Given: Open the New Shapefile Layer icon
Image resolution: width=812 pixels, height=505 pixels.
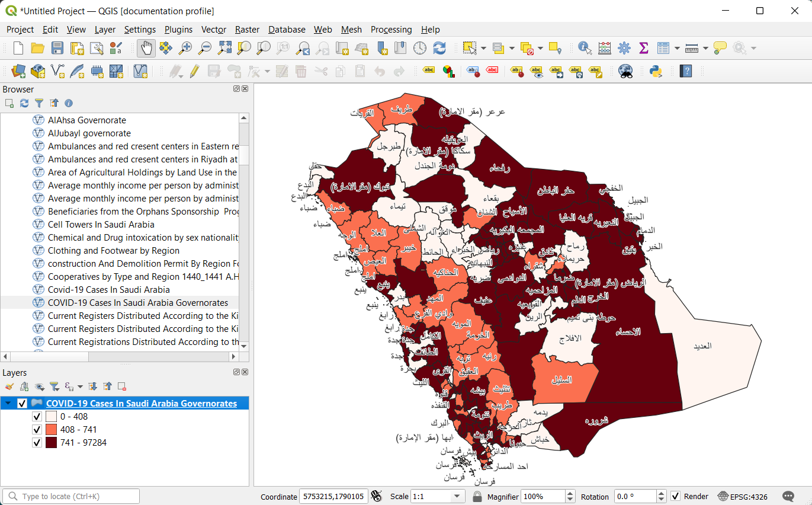Looking at the screenshot, I should click(x=56, y=72).
